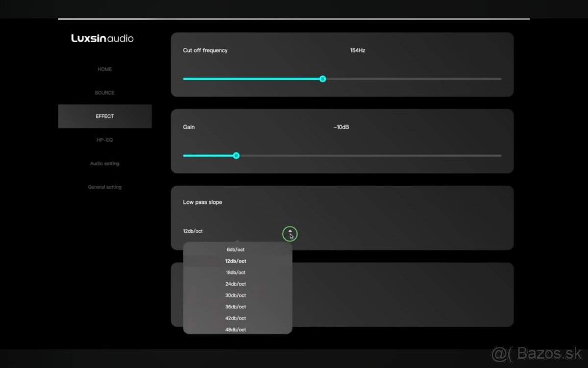Pick 42db/oct from the dropdown
588x368 pixels.
pyautogui.click(x=236, y=319)
